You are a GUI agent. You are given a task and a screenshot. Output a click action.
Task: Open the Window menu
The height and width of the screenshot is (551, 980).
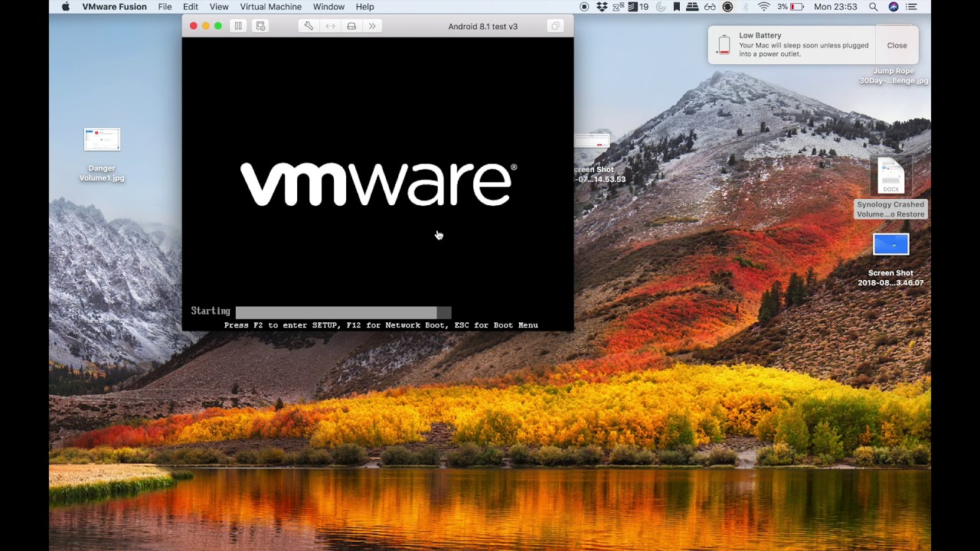tap(328, 7)
